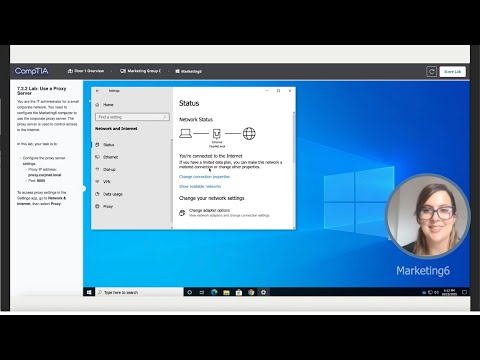Click the Data usage chart icon

click(x=97, y=194)
